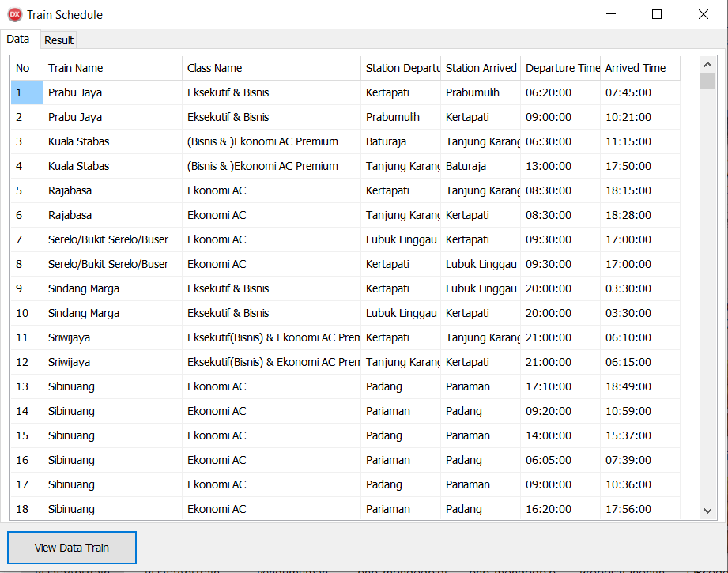Select the Kuala Stabas cell in row 3

[112, 141]
